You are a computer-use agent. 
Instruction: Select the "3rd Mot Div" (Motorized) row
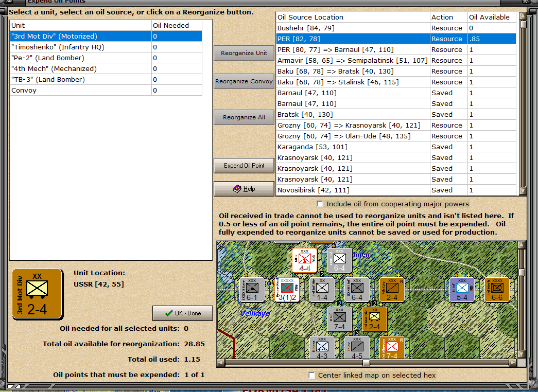click(x=106, y=37)
